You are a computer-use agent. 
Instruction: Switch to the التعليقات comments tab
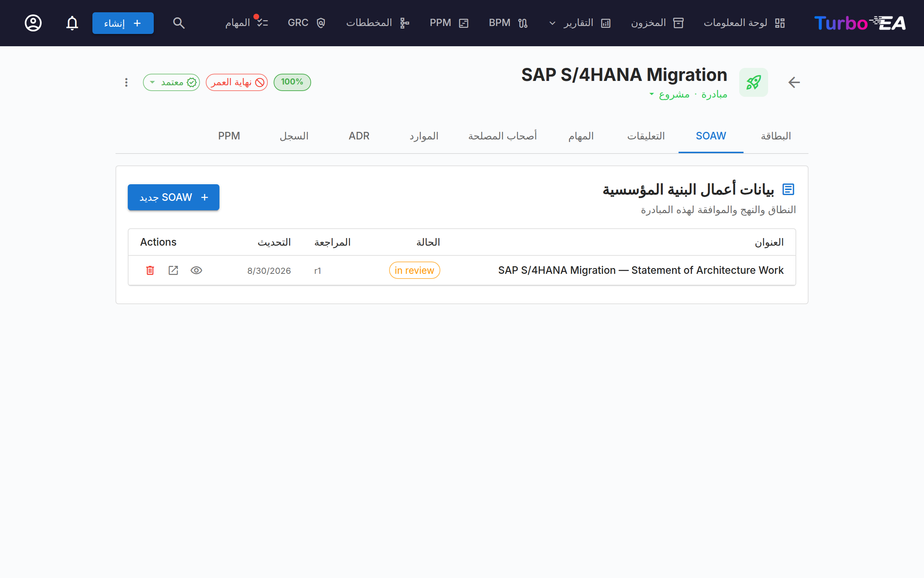(x=646, y=136)
